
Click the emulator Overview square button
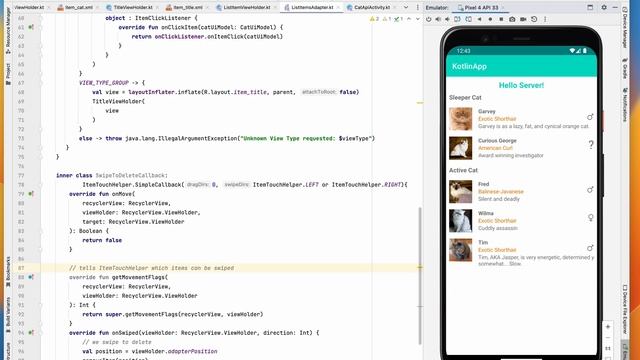point(501,19)
